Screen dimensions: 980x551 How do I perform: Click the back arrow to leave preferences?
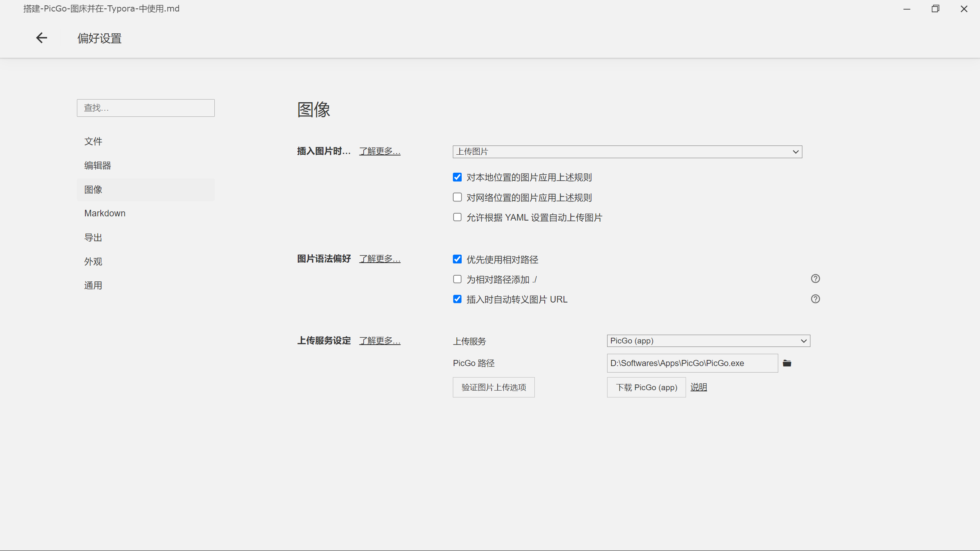pos(41,38)
